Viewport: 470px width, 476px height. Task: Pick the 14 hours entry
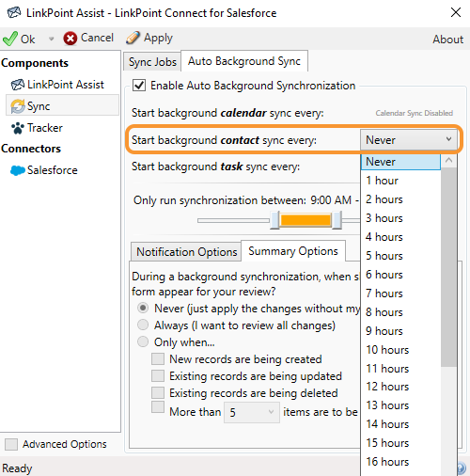point(400,424)
